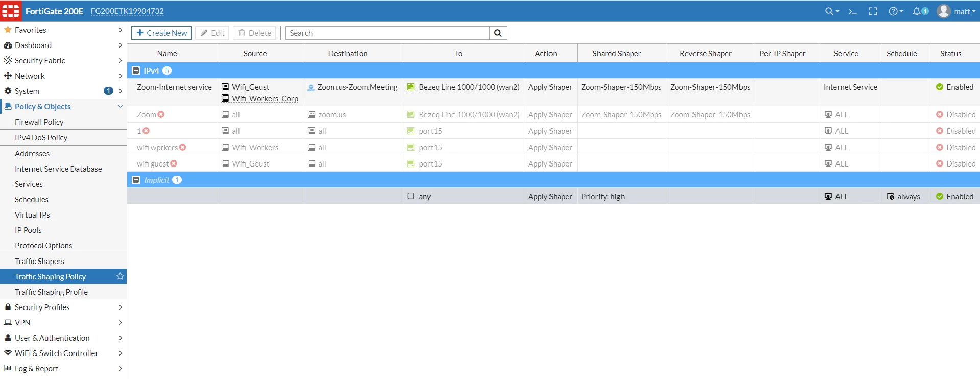The height and width of the screenshot is (379, 980).
Task: Open the Help question mark menu
Action: coord(895,11)
